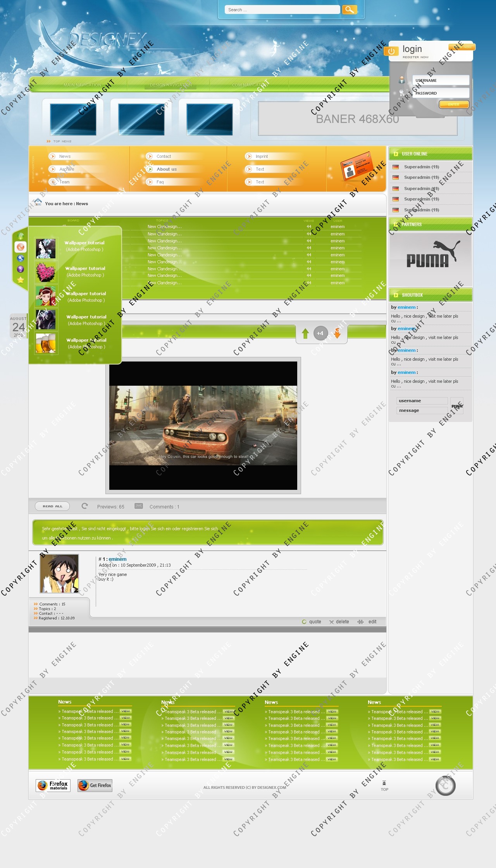The height and width of the screenshot is (868, 496).
Task: Click the 'You are here : News' breadcrumb
Action: tap(66, 204)
